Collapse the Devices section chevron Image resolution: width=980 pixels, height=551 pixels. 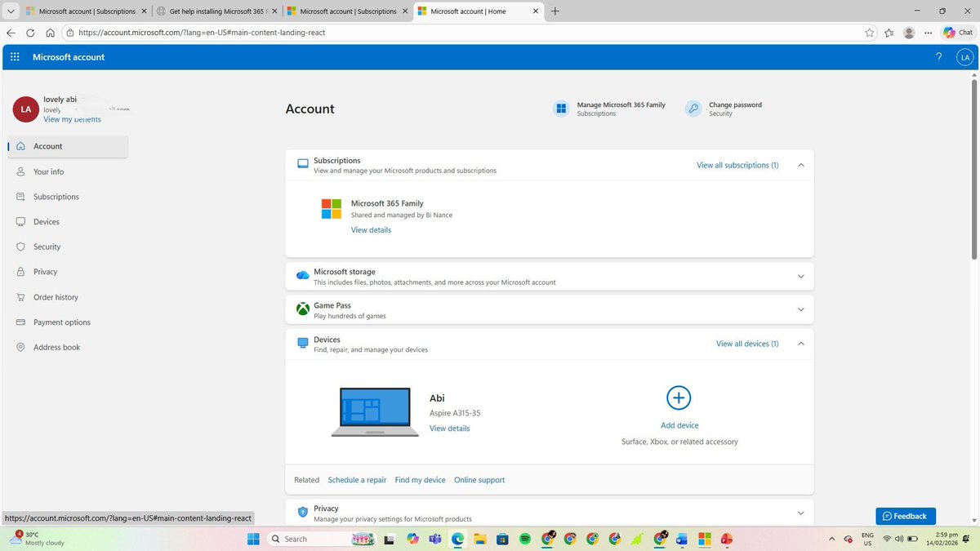point(800,344)
